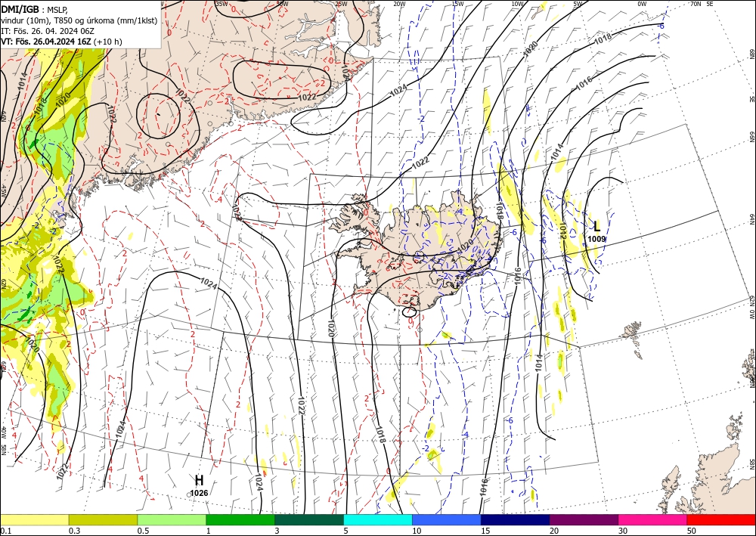Click the '68N' latitude label
This screenshot has height=536, width=756.
click(751, 54)
